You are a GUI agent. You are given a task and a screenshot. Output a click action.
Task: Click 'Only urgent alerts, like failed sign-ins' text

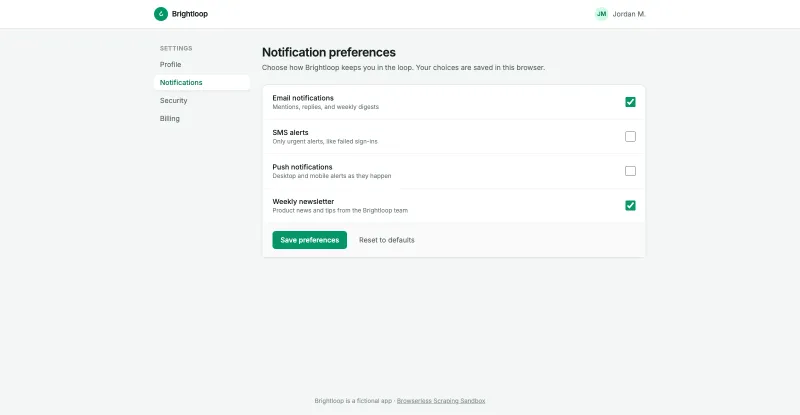[325, 141]
